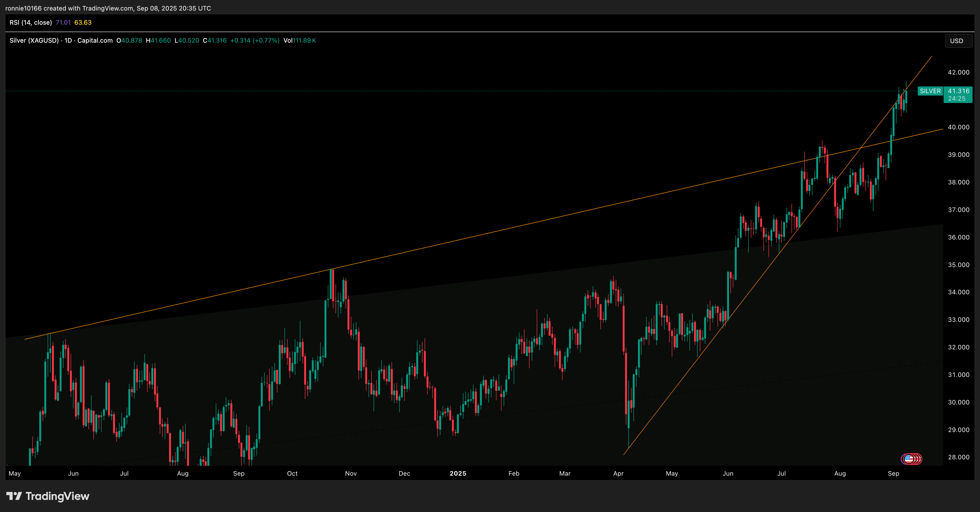Click the TradingView logo at the bottom

[x=48, y=496]
